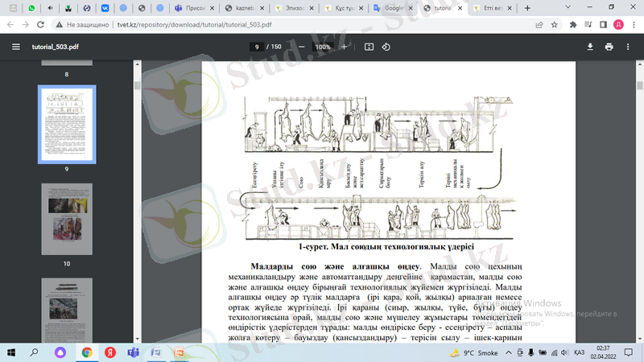644x362 pixels.
Task: Print the PDF document
Action: click(x=609, y=47)
